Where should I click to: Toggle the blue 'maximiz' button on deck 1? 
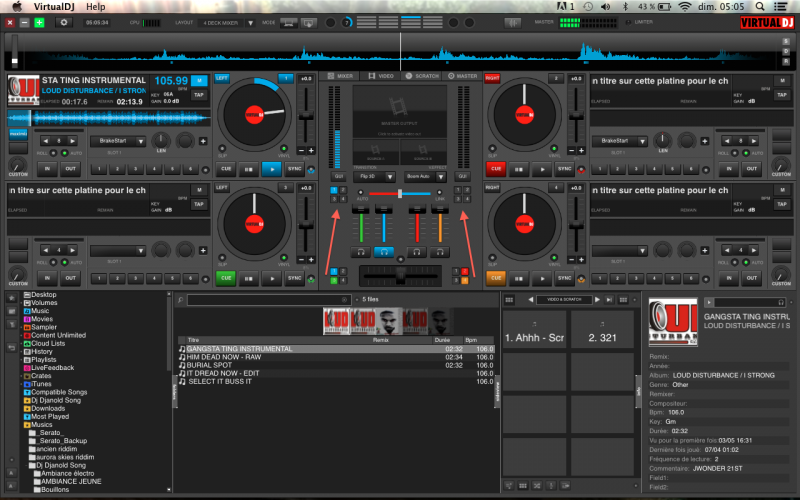18,134
